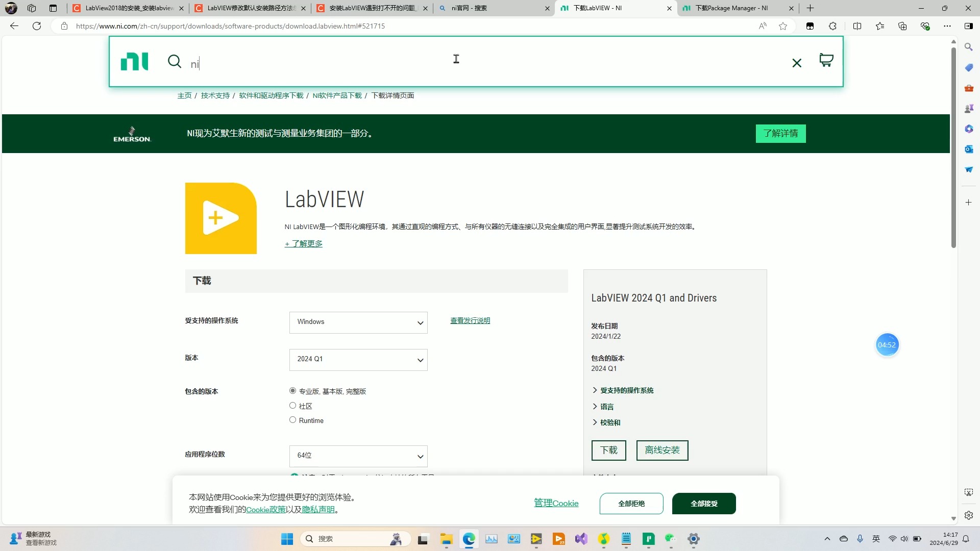The image size is (980, 551).
Task: Click 全部拒绝 cookie button
Action: tap(631, 504)
